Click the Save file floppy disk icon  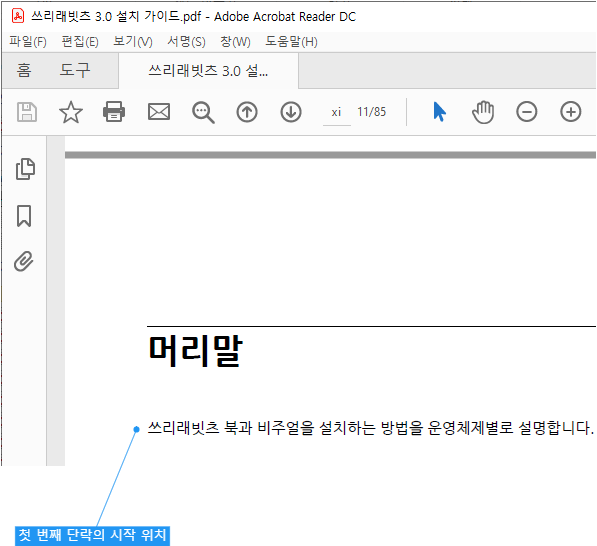[27, 112]
